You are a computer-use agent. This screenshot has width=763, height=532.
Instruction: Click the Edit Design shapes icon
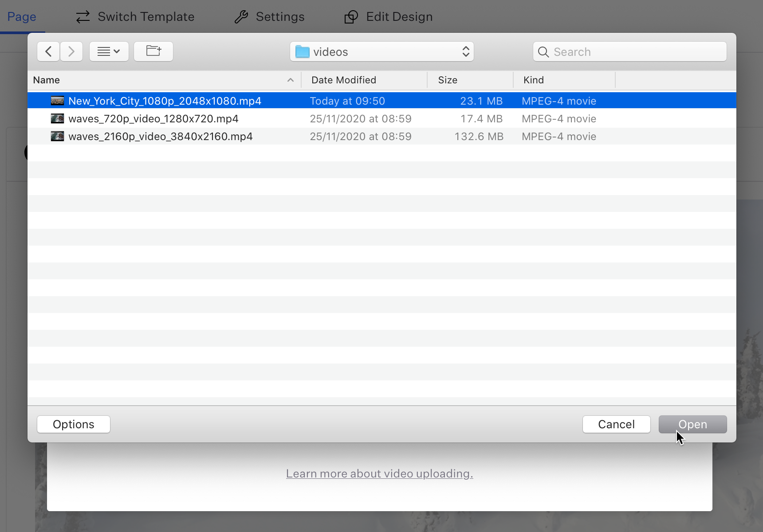pyautogui.click(x=351, y=17)
